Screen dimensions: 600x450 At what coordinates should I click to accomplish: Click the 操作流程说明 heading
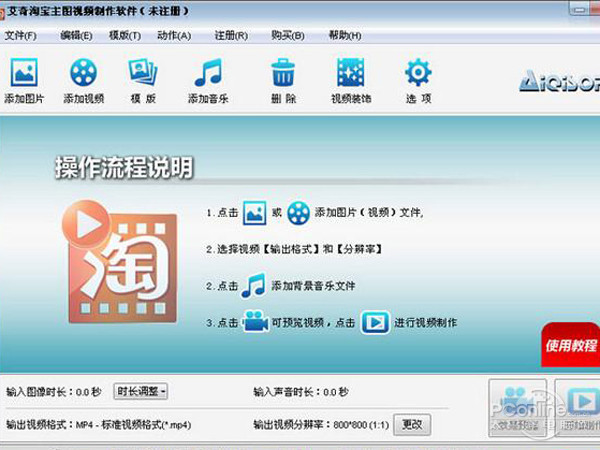click(124, 168)
